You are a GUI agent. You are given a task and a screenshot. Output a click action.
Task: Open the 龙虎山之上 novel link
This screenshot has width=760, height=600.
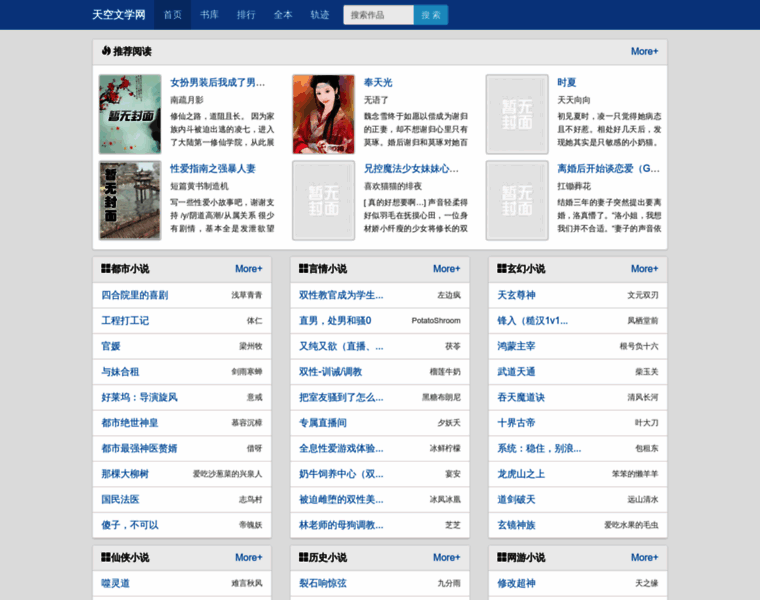(521, 474)
